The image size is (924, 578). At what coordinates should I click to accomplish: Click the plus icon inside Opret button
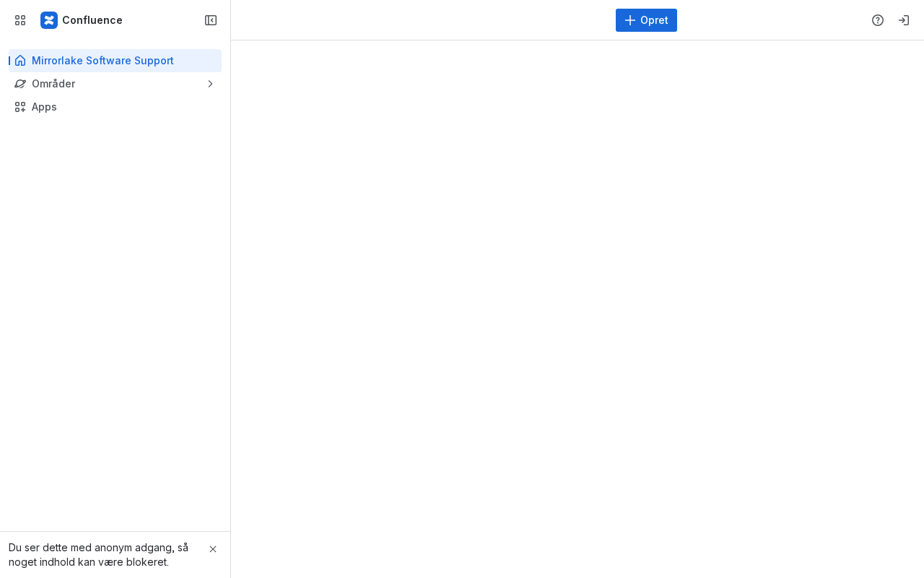point(630,20)
